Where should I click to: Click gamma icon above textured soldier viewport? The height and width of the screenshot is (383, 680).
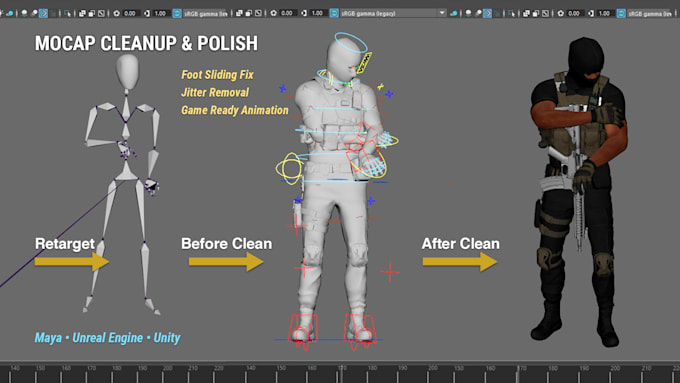tap(591, 13)
